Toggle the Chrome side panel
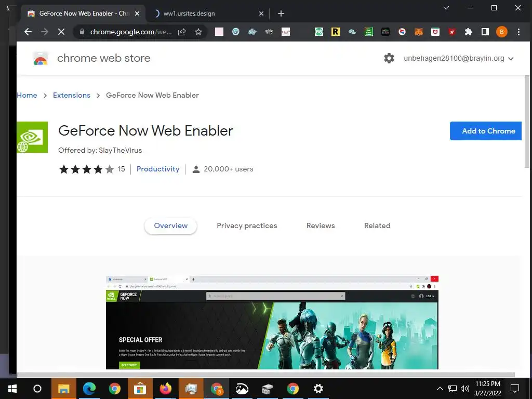This screenshot has width=532, height=399. point(485,32)
